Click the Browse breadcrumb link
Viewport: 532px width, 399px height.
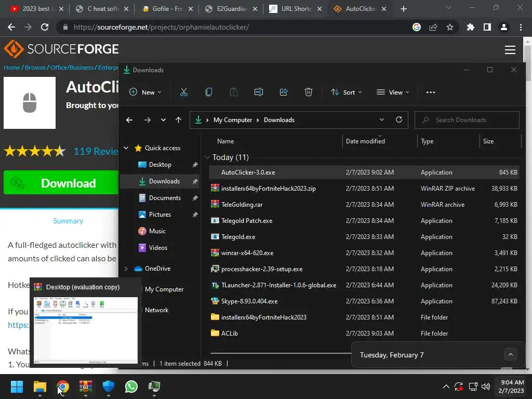click(x=35, y=68)
